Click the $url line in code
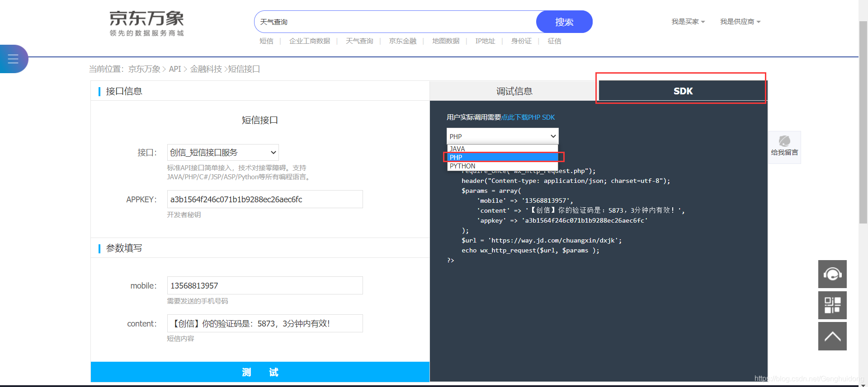 542,241
